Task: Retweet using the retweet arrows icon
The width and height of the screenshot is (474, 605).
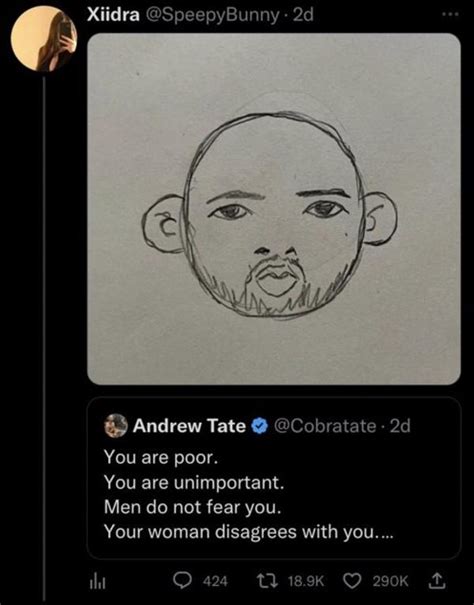Action: [x=268, y=581]
